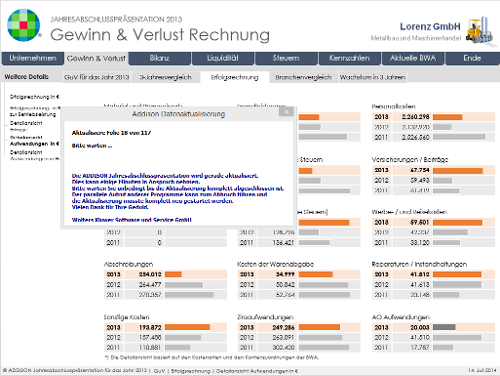This screenshot has width=500, height=376.
Task: Click Sonstige Kosten 2013 value 193.872
Action: (150, 328)
